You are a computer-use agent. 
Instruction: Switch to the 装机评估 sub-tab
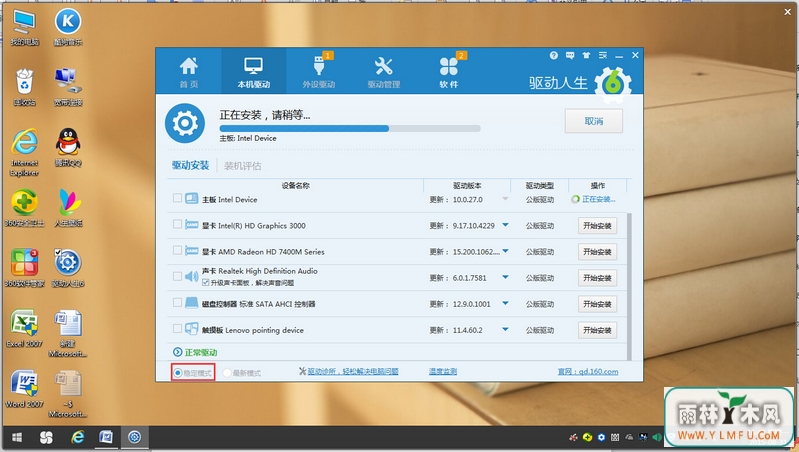pyautogui.click(x=243, y=166)
